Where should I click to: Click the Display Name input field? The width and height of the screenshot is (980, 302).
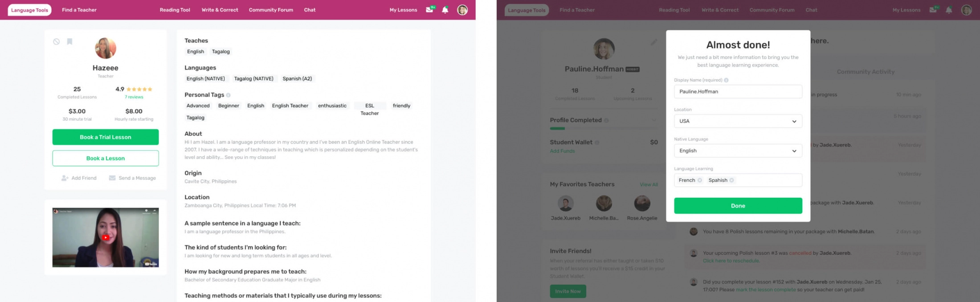(738, 91)
